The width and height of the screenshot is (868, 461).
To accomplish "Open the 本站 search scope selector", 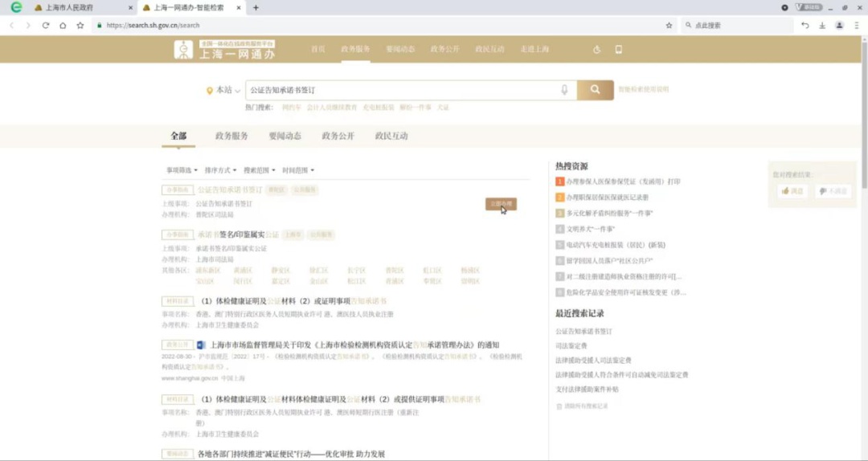I will [x=223, y=91].
